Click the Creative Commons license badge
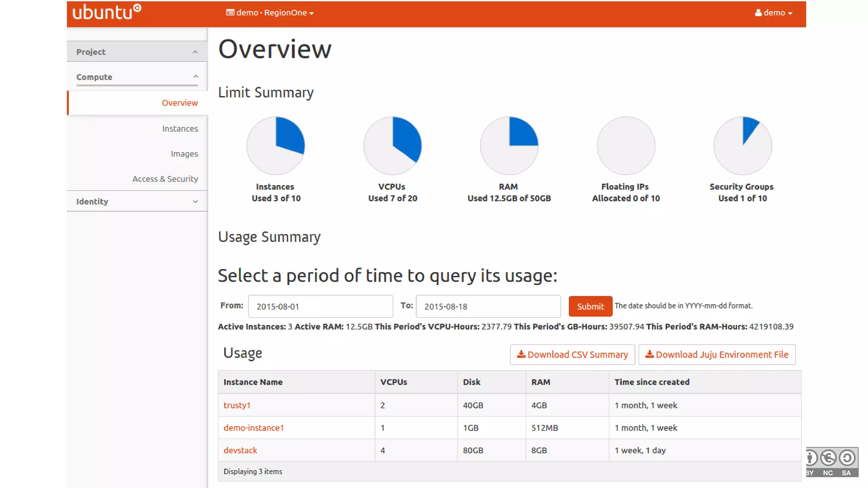 tap(832, 462)
